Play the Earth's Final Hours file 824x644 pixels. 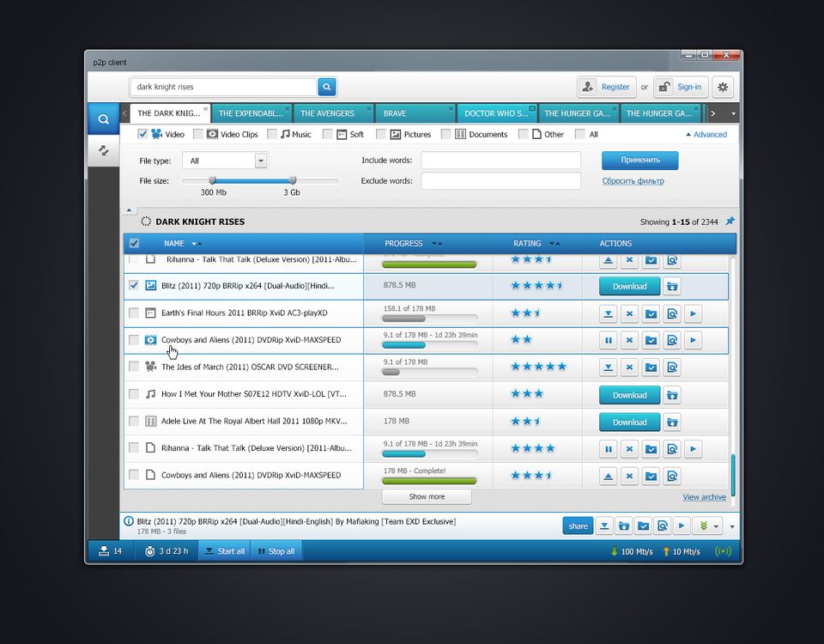pyautogui.click(x=694, y=314)
